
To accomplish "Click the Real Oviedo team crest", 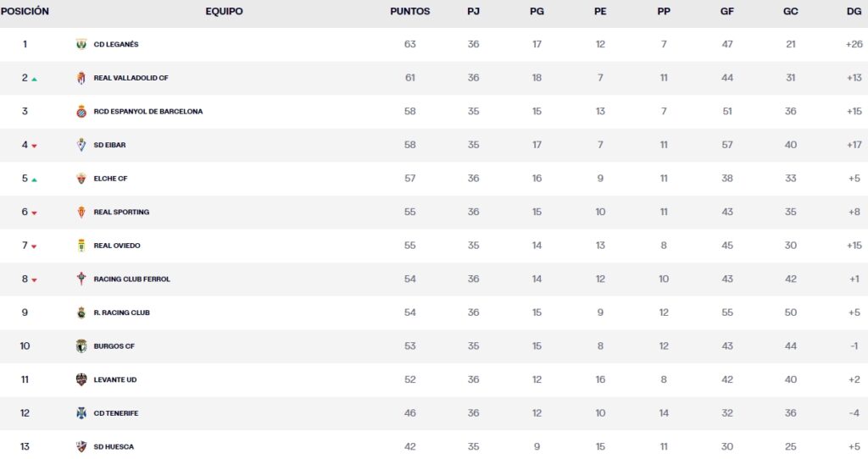I will (x=81, y=246).
